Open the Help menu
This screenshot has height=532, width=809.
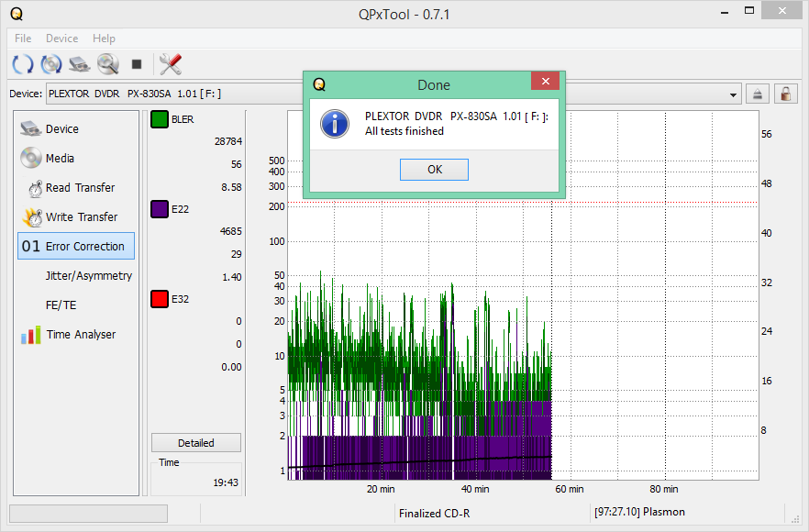[x=104, y=39]
